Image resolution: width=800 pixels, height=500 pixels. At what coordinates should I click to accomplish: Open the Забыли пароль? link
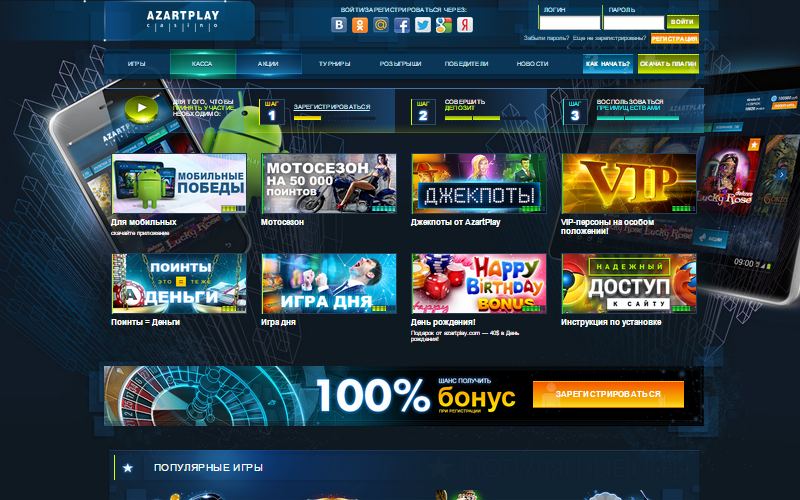coord(546,38)
